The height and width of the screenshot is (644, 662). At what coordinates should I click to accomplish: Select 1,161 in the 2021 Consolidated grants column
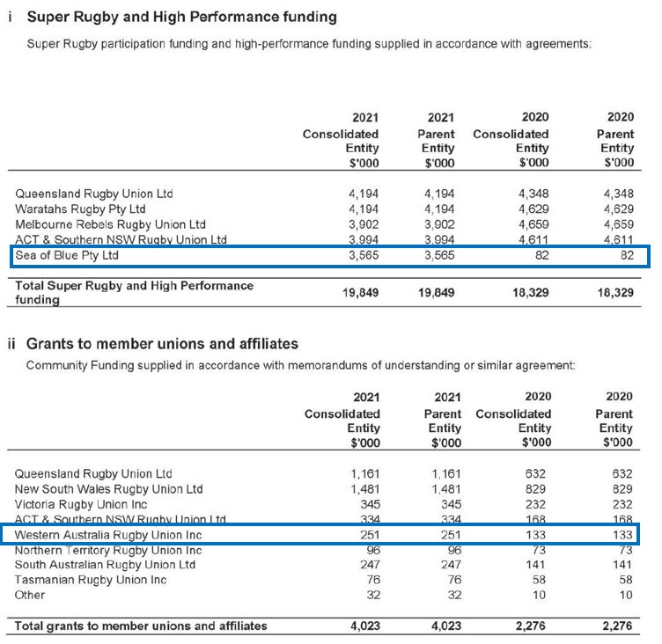point(365,474)
